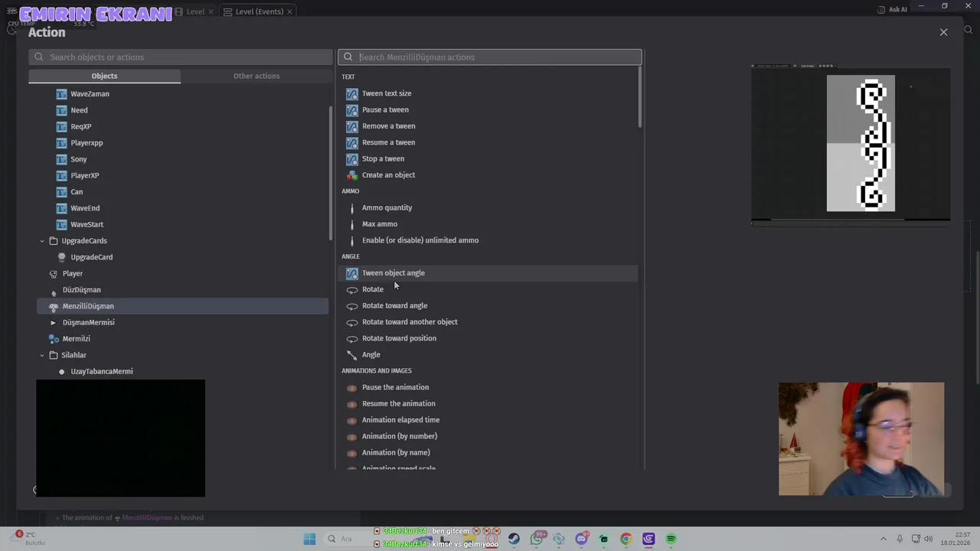
Task: Focus the Search objects or actions field
Action: point(181,57)
